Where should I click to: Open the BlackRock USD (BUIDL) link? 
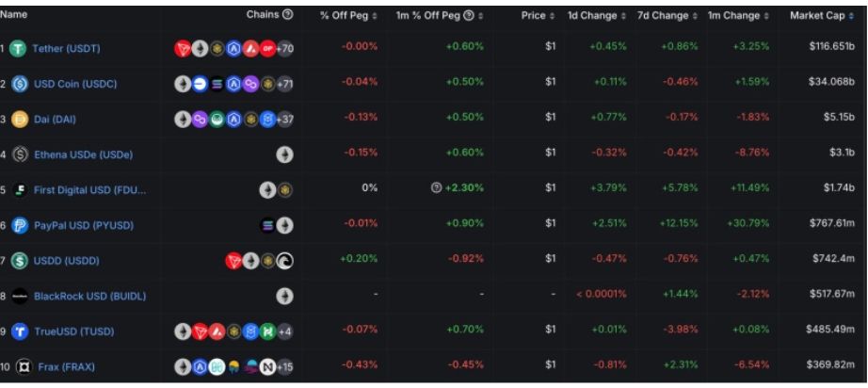pos(89,296)
